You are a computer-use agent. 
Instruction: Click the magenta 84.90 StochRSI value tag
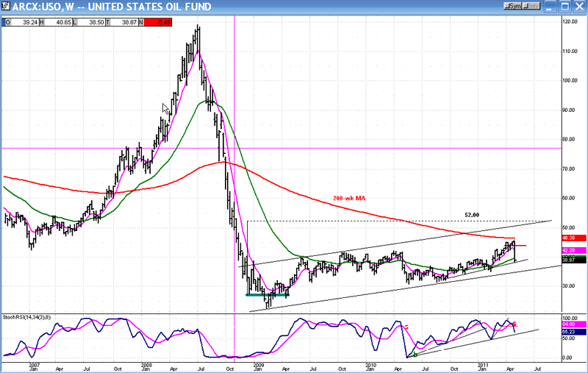(x=572, y=324)
